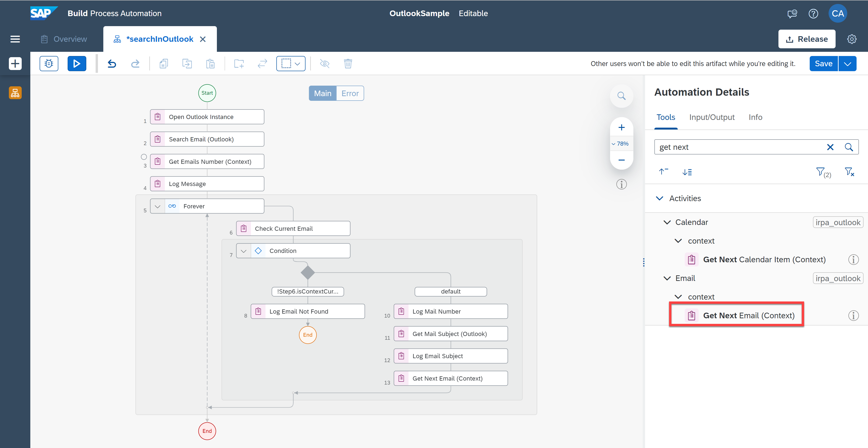The width and height of the screenshot is (868, 448).
Task: Click the default condition branch label
Action: point(451,292)
